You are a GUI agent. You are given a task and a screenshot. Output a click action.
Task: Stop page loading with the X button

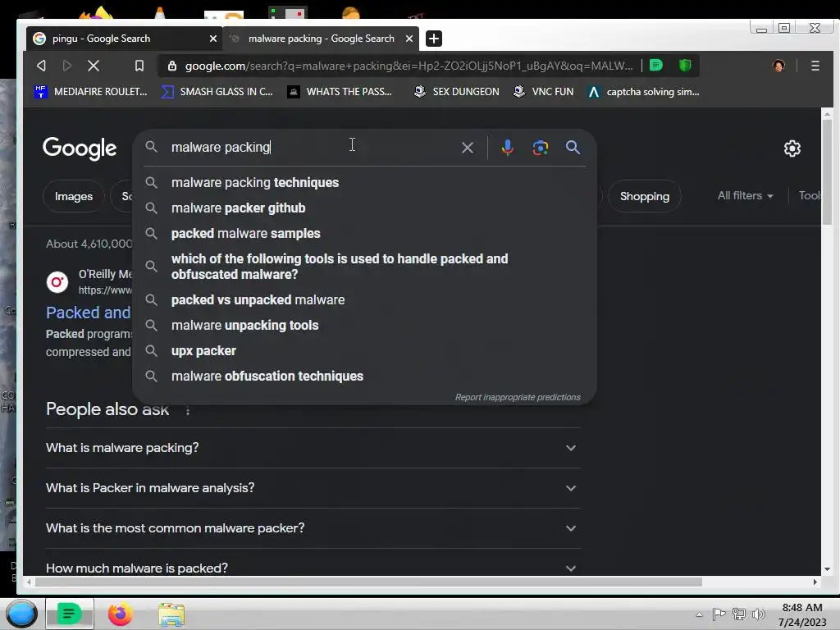(x=94, y=66)
